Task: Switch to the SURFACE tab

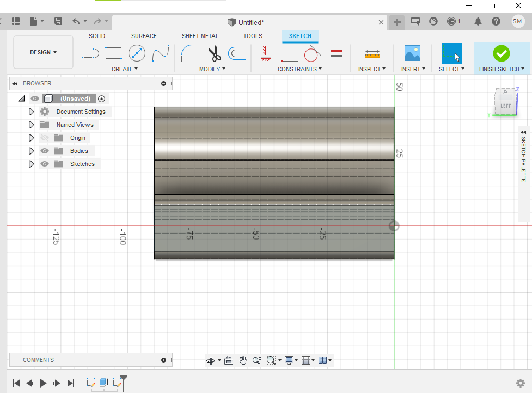Action: 144,36
